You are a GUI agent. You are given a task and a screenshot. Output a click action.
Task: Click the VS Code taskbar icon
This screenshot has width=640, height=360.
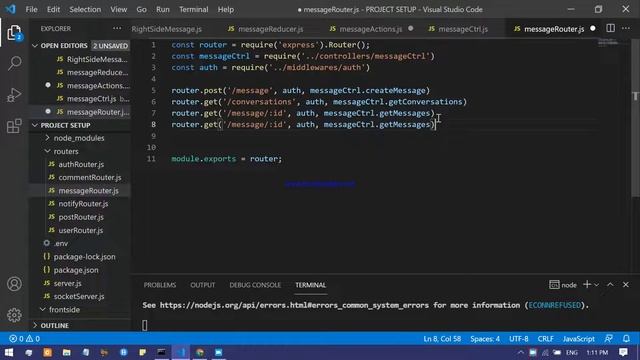pyautogui.click(x=181, y=352)
